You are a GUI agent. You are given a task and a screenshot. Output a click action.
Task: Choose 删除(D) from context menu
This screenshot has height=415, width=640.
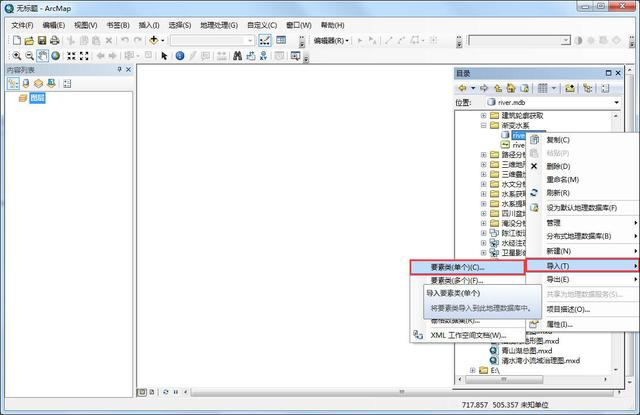tap(582, 166)
